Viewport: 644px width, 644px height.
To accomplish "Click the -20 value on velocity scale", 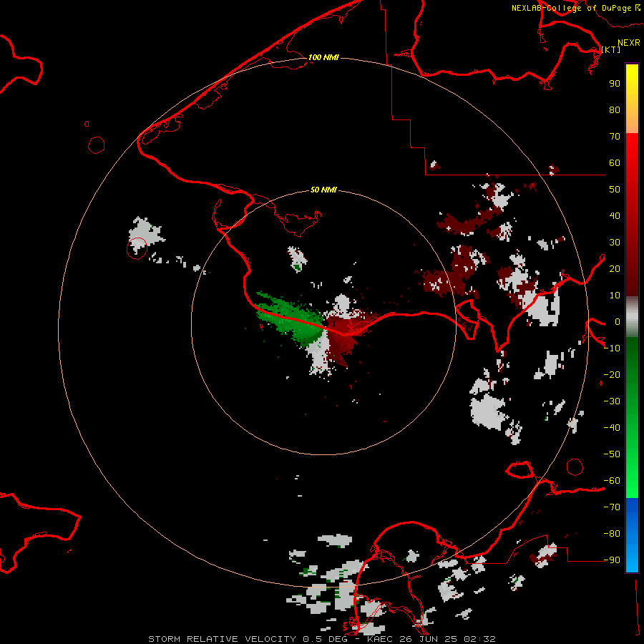I will (612, 374).
